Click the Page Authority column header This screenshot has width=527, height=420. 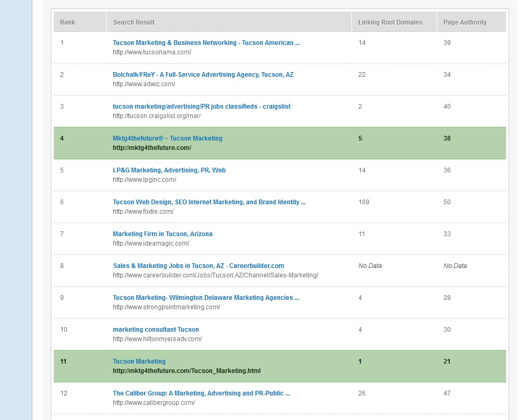coord(465,22)
